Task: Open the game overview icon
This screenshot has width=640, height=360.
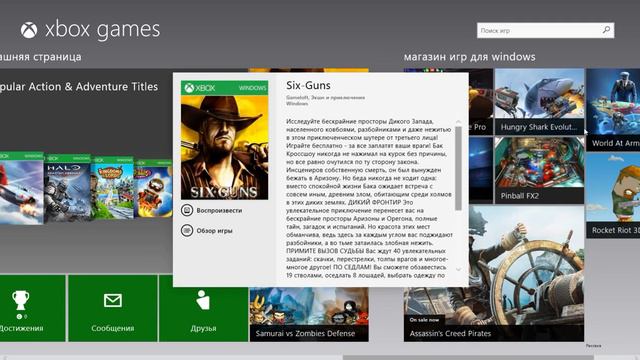Action: (187, 231)
